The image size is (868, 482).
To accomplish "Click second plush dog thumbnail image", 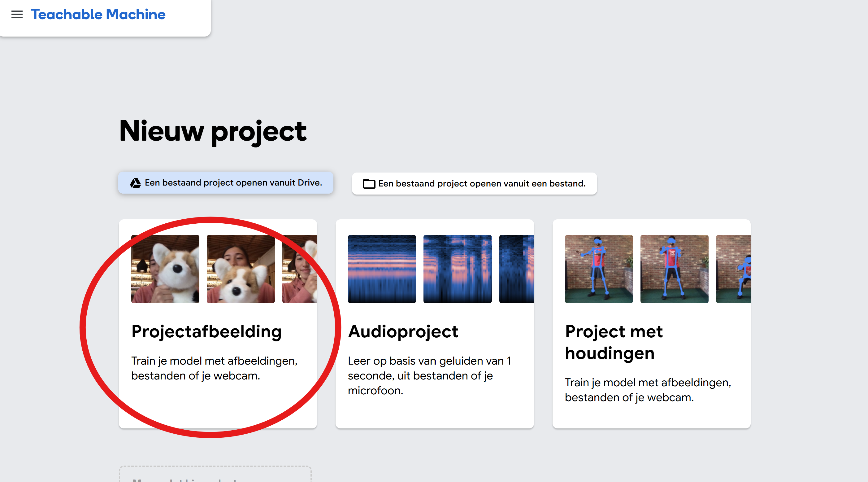I will coord(241,269).
